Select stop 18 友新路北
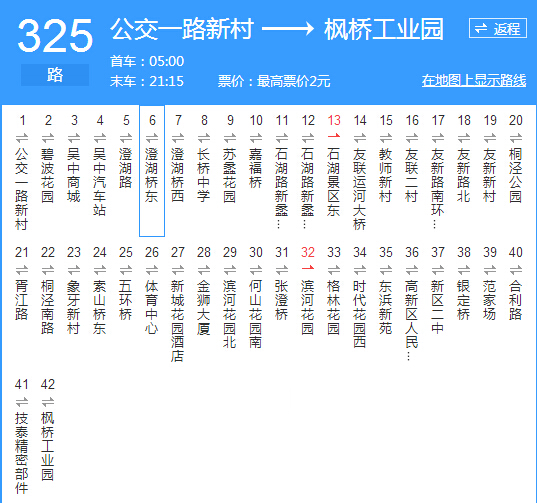537x503 pixels. (464, 175)
